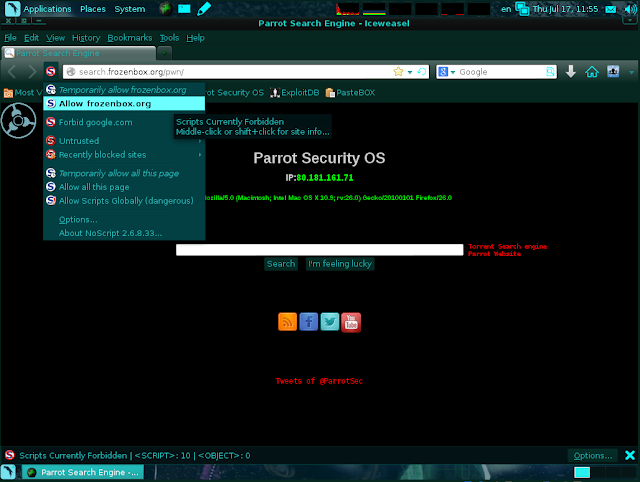Open ExploitDB bookmark
The width and height of the screenshot is (640, 482).
(x=295, y=93)
